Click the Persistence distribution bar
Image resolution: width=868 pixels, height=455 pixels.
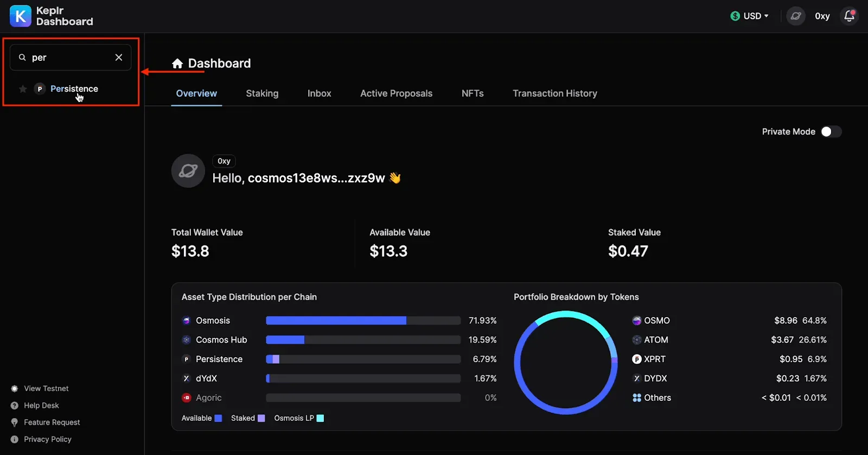click(x=363, y=359)
